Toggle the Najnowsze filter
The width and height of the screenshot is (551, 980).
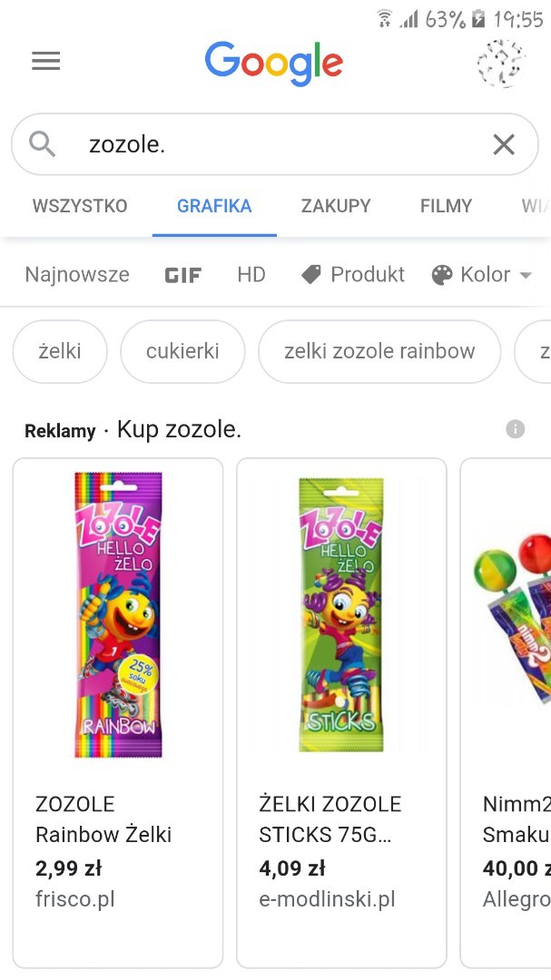point(77,274)
